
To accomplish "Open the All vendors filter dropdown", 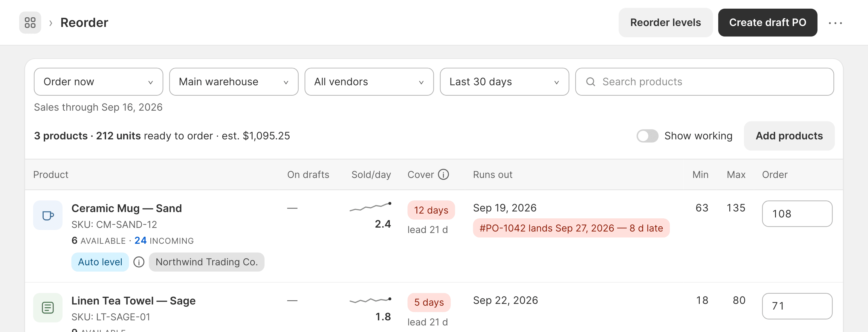I will pyautogui.click(x=369, y=82).
